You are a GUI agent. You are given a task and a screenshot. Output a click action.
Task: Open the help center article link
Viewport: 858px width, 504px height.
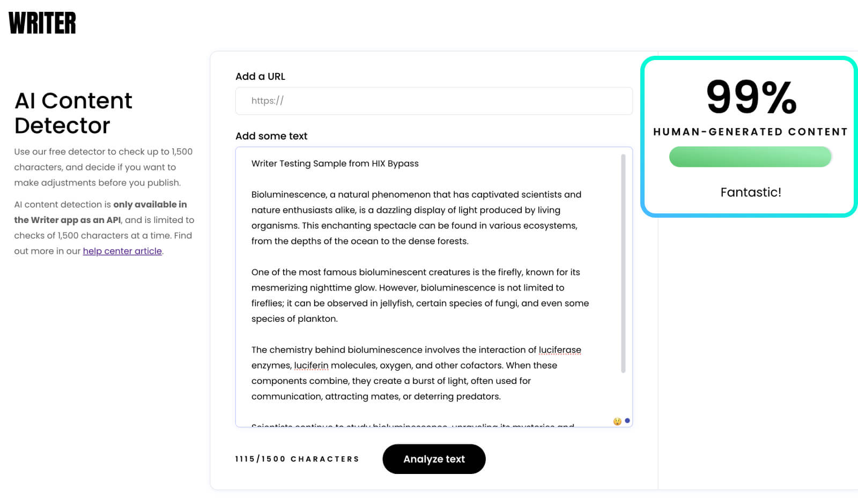point(122,251)
